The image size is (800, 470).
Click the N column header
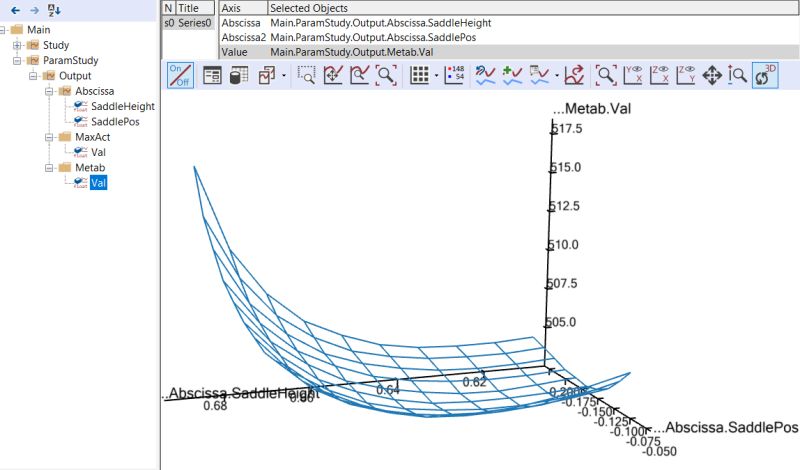coord(168,8)
